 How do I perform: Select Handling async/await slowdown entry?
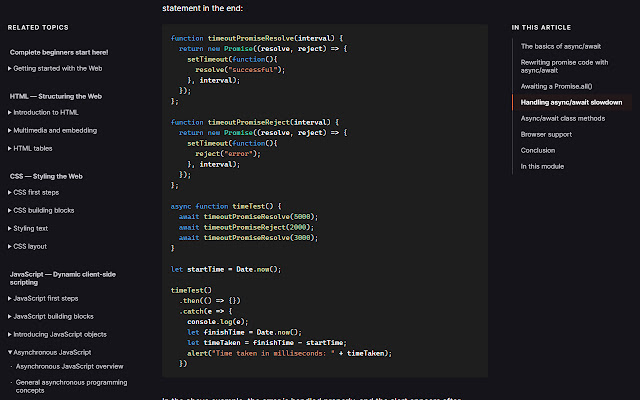pos(571,102)
